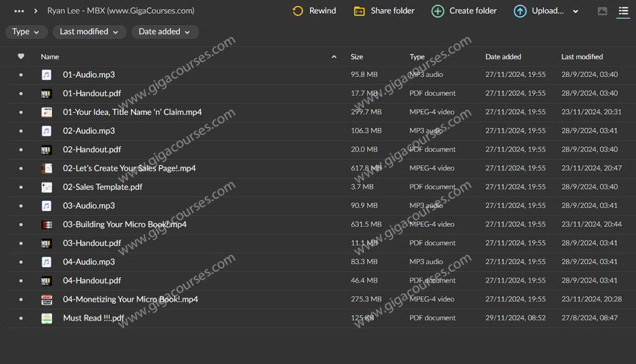The width and height of the screenshot is (636, 364).
Task: Click the Must Read !!!.pdf file icon
Action: [47, 318]
